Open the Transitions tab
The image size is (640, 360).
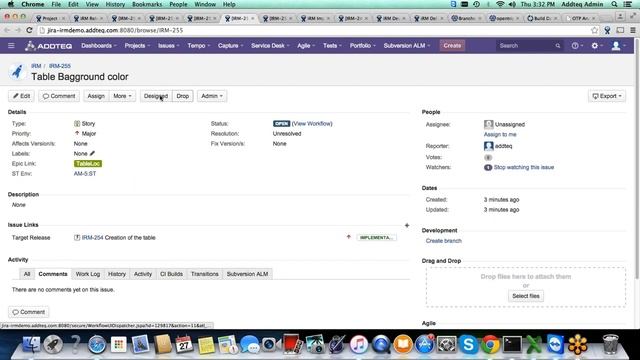click(x=204, y=274)
